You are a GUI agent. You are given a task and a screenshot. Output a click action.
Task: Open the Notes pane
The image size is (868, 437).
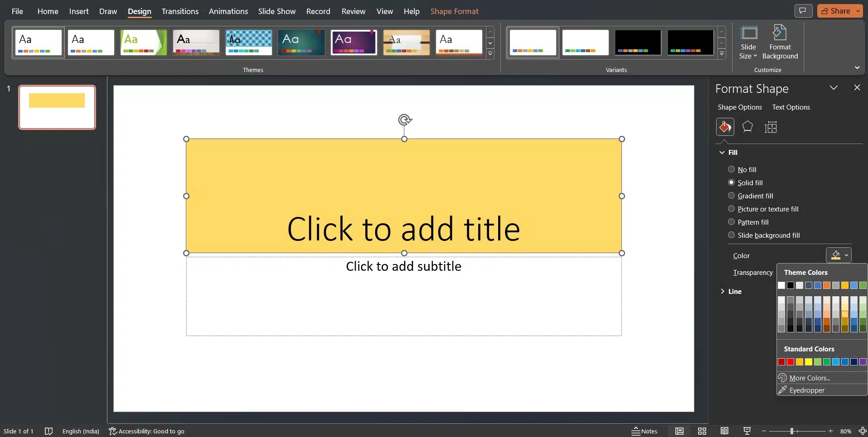point(645,431)
